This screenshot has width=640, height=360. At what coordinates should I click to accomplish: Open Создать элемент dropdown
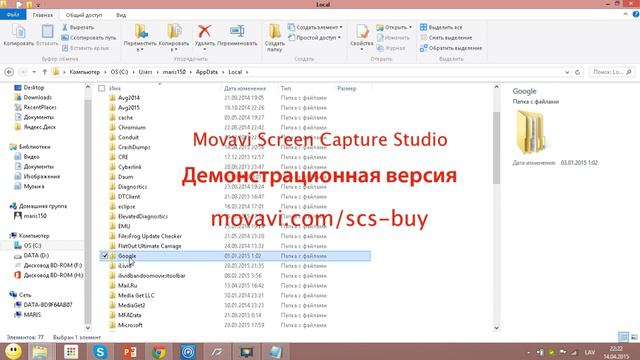[x=315, y=27]
